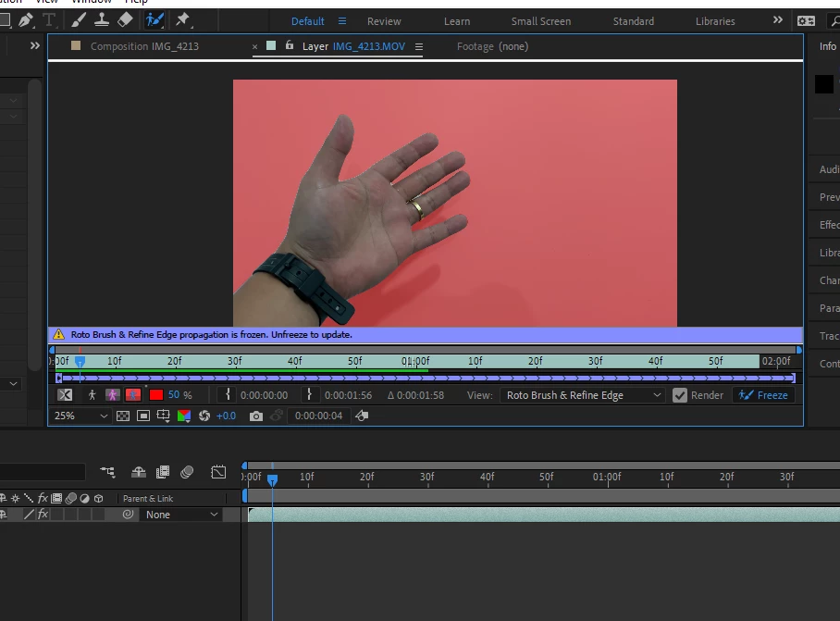Switch to the Libraries workspace
This screenshot has height=621, width=840.
click(x=715, y=21)
